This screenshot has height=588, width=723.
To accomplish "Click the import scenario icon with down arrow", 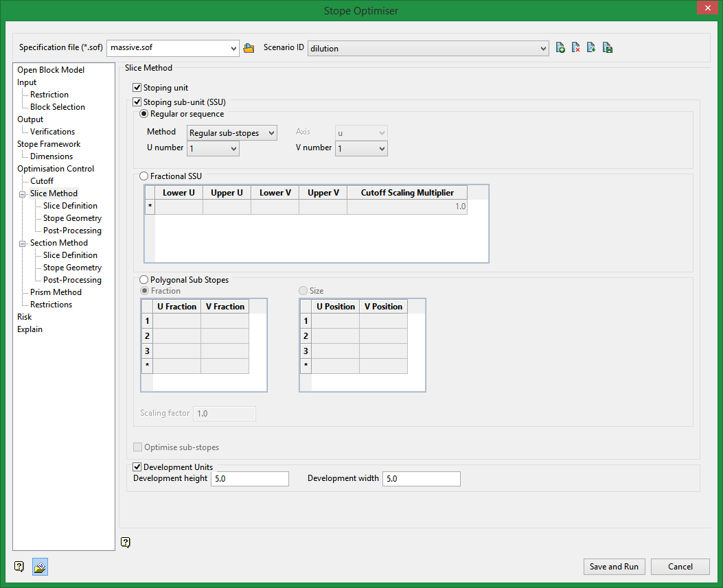I will point(591,48).
